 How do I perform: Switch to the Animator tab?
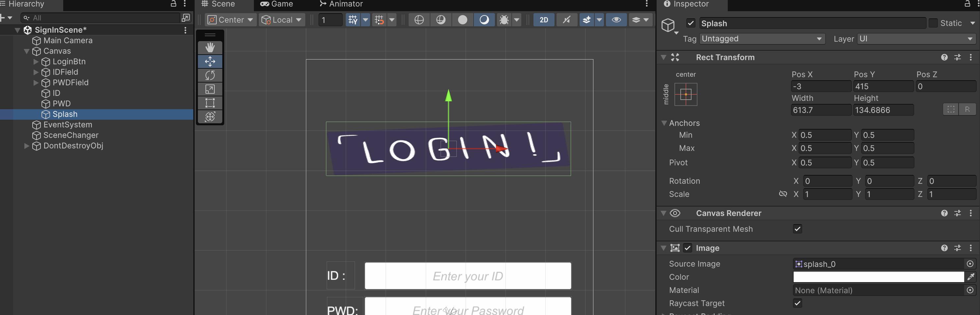341,4
